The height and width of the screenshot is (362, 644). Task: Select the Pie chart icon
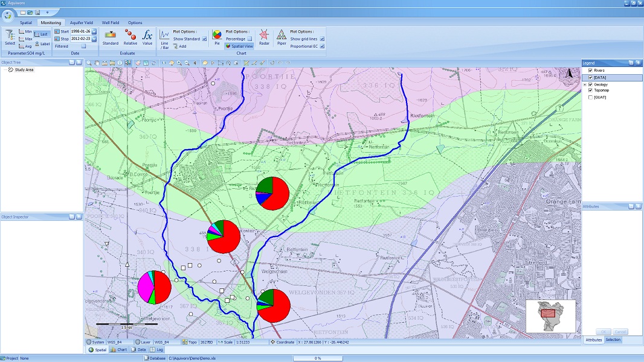pos(217,36)
